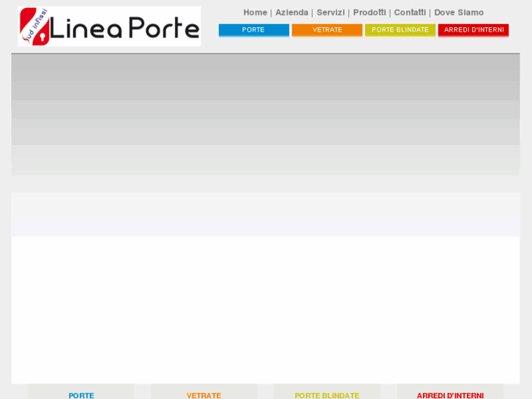Open the VETRATE footer heading link
The width and height of the screenshot is (532, 399).
pos(204,395)
